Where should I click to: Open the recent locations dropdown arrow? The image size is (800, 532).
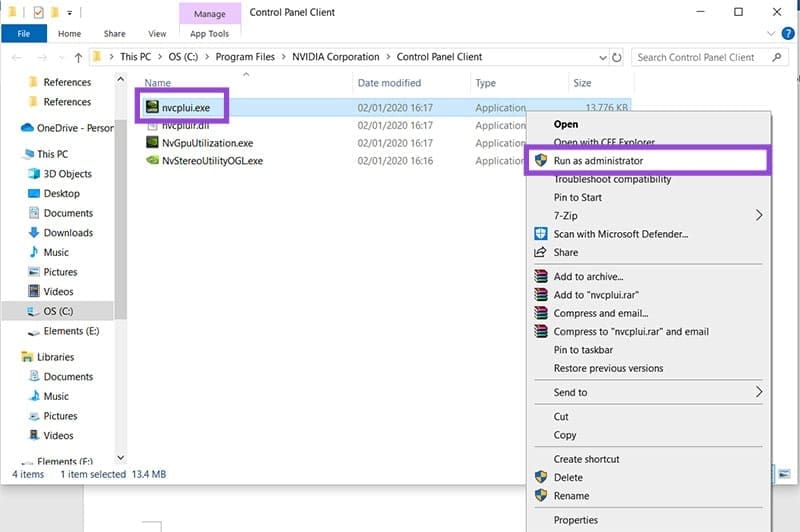(62, 58)
